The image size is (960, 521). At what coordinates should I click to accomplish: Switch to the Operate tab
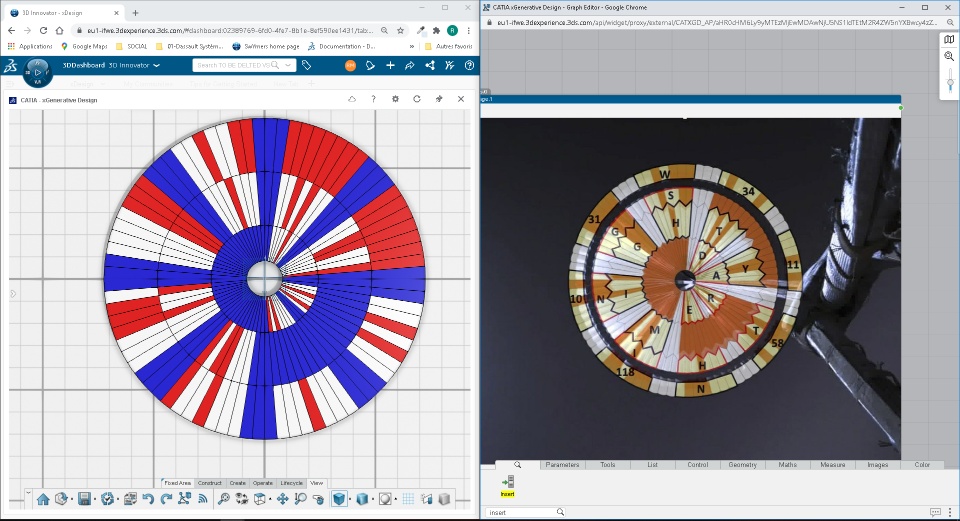click(x=263, y=483)
